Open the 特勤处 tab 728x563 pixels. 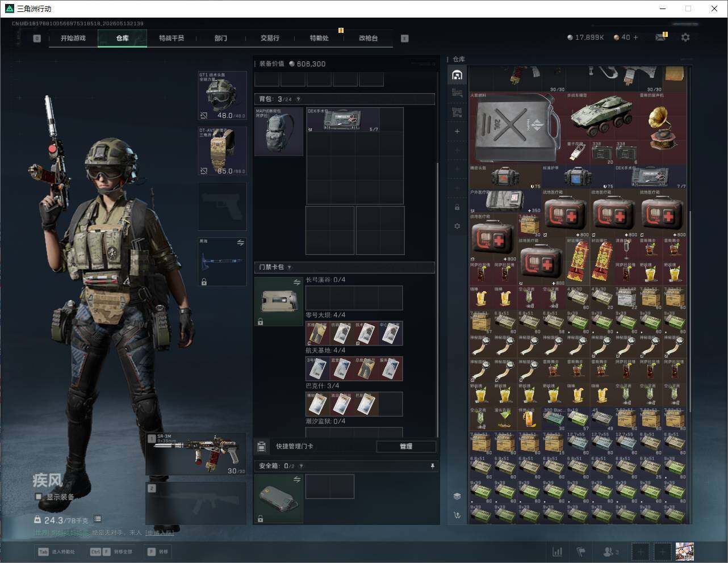pos(319,38)
